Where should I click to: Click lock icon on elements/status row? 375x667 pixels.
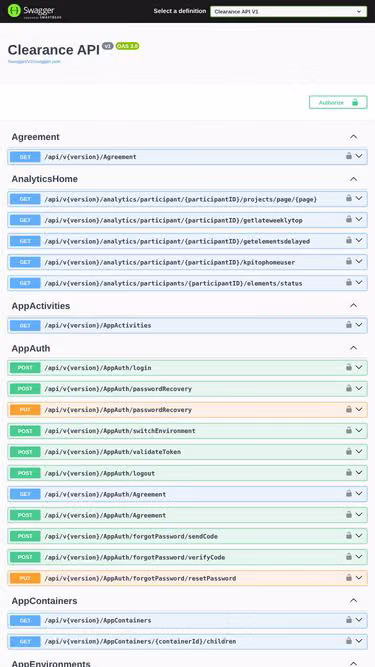coord(349,282)
